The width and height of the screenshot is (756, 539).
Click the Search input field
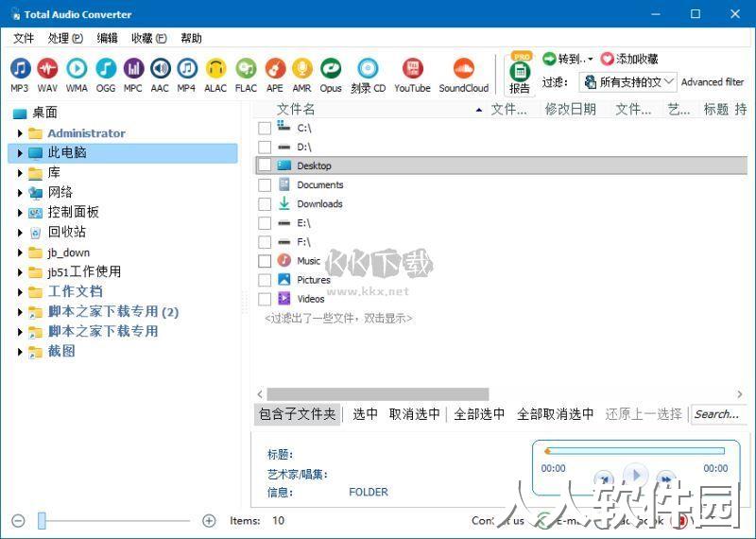(718, 414)
